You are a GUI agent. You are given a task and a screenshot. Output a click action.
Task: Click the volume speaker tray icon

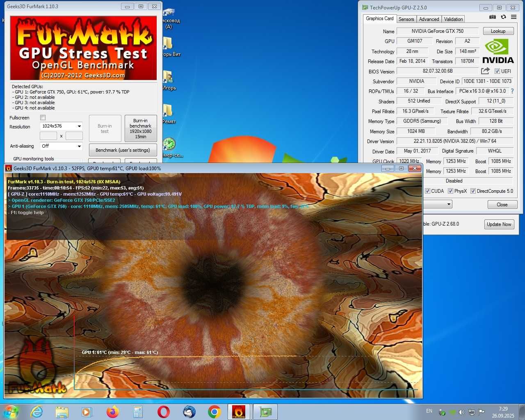461,412
